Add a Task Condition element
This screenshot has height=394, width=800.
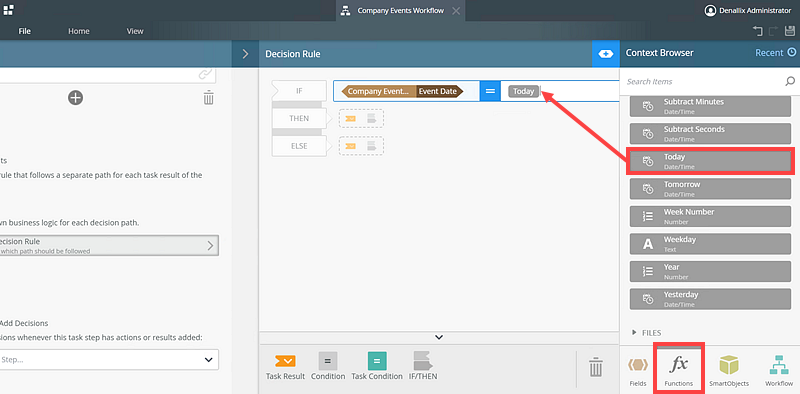[x=377, y=366]
